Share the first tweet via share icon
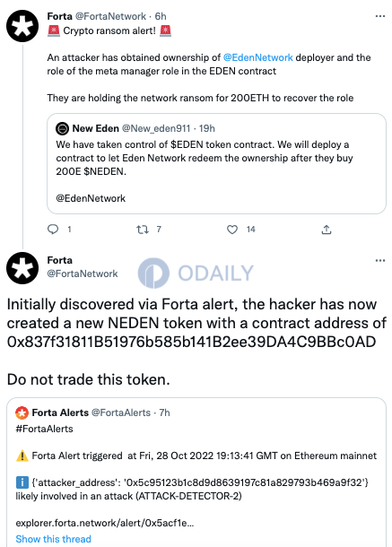This screenshot has width=392, height=547. [327, 230]
